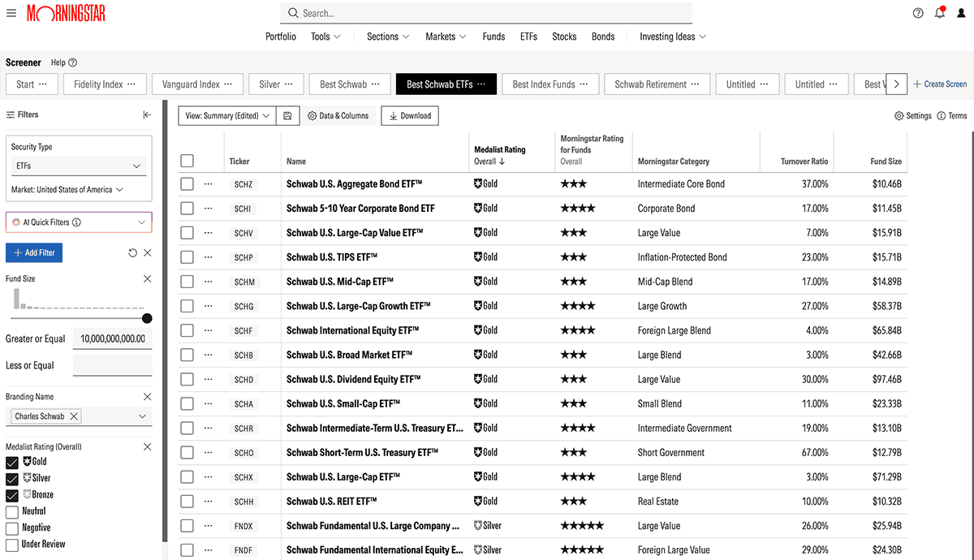This screenshot has height=560, width=974.
Task: Go to ETFs nav item
Action: click(x=528, y=37)
